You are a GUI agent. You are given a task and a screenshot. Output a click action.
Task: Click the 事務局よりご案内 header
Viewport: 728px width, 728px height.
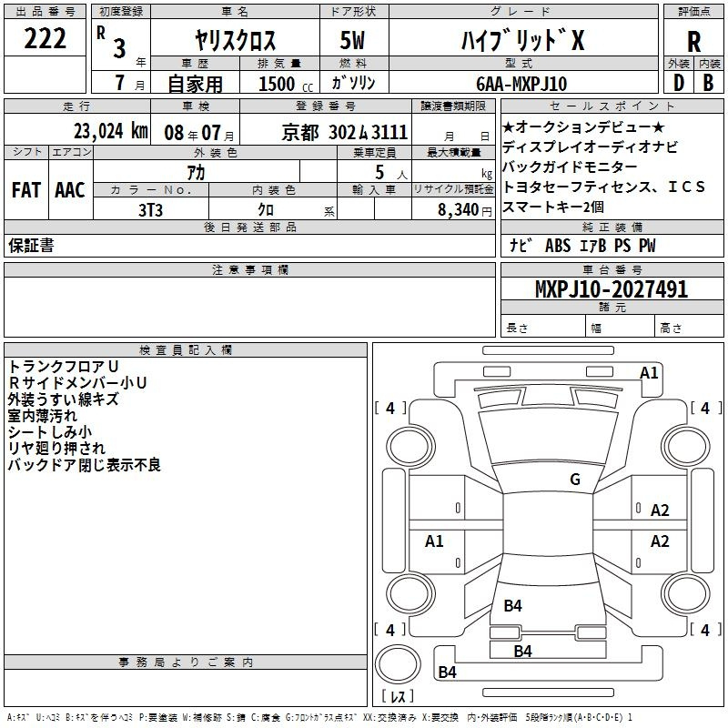coord(186,662)
